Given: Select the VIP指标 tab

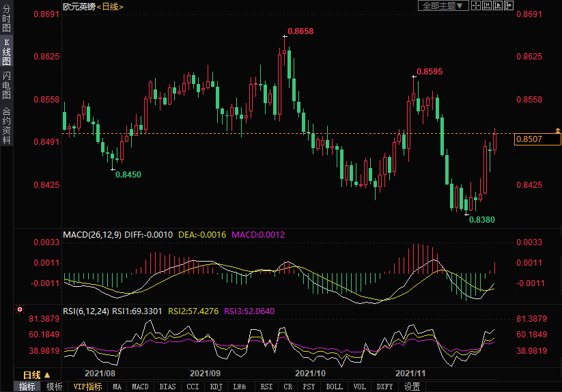Looking at the screenshot, I should coord(87,387).
